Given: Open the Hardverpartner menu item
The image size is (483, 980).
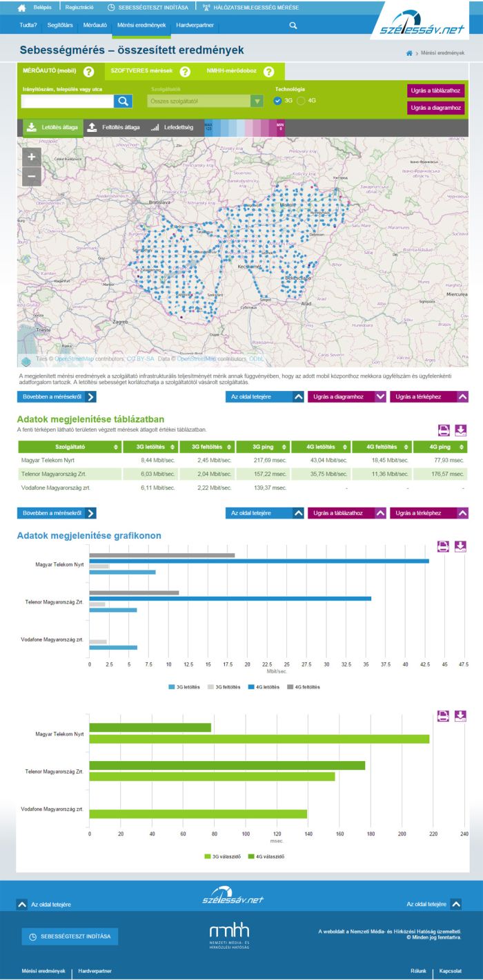Looking at the screenshot, I should [195, 25].
